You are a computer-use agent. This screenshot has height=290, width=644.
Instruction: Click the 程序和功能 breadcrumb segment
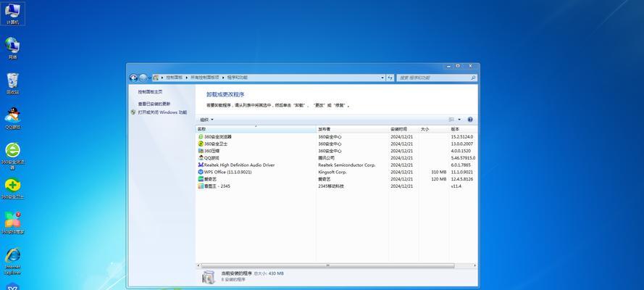(238, 78)
